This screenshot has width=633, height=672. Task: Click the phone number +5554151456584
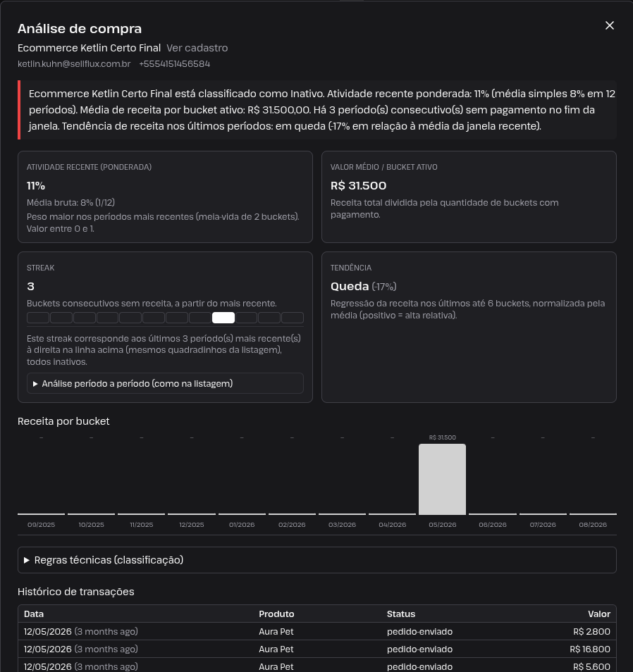click(175, 64)
